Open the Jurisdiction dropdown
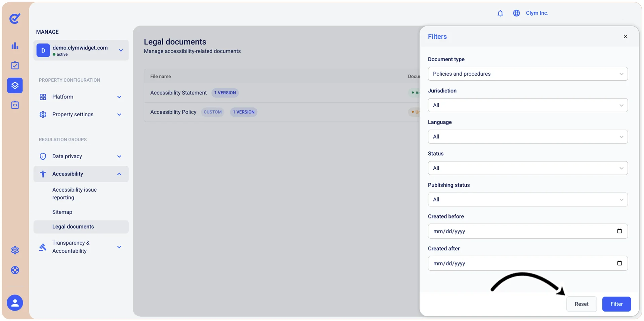The height and width of the screenshot is (321, 644). (x=528, y=105)
